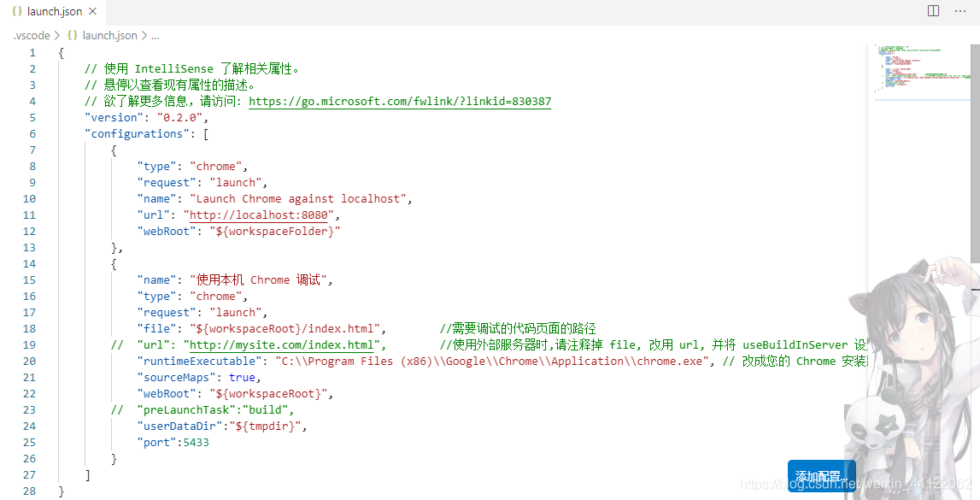The width and height of the screenshot is (980, 500).
Task: Click the "0.2.0" version string
Action: (179, 117)
